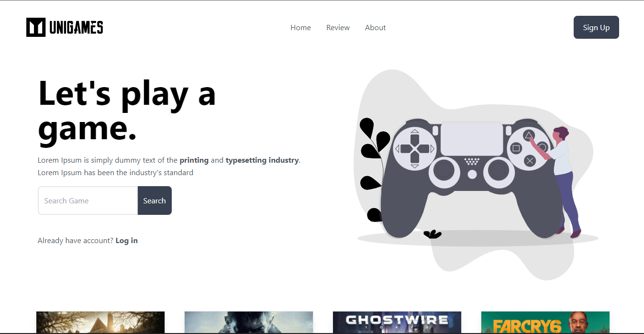This screenshot has height=334, width=644.
Task: Follow the Log in link
Action: pyautogui.click(x=127, y=241)
